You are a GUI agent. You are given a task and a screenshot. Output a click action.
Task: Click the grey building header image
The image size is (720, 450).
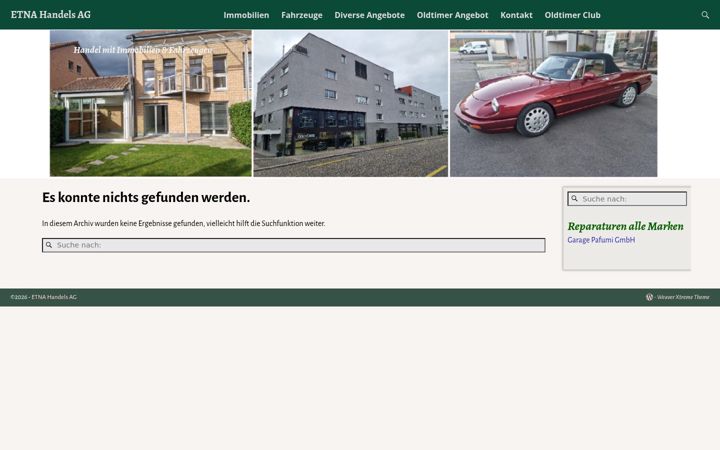pyautogui.click(x=350, y=103)
